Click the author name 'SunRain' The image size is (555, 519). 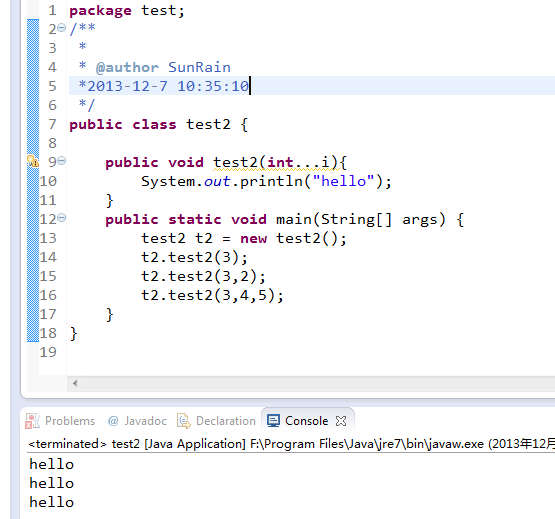pos(199,67)
